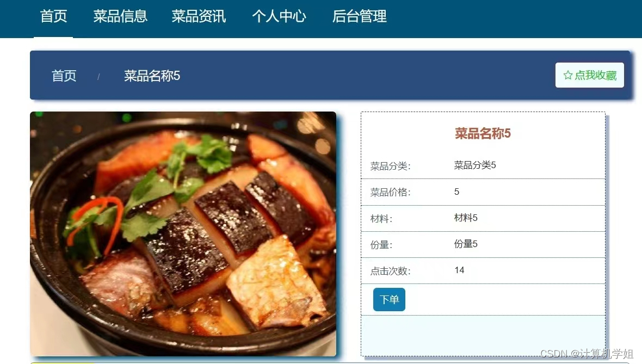
Task: Click the 材料5 ingredient value
Action: click(466, 218)
